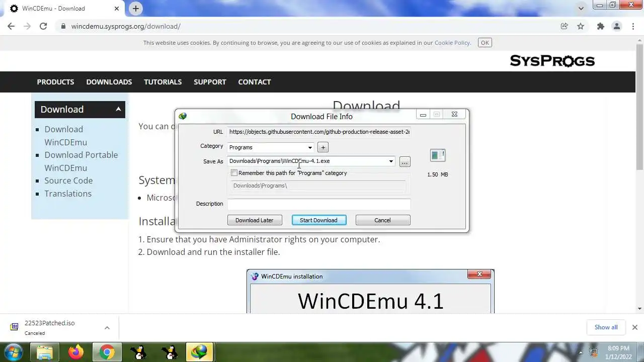Open the TUTORIALS menu

click(163, 81)
